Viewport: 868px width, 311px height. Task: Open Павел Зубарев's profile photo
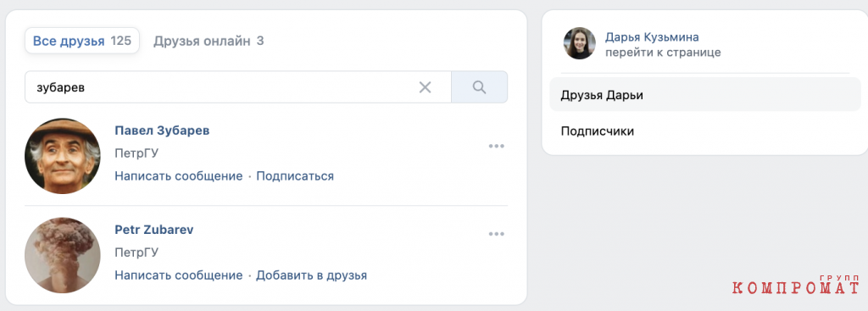[63, 156]
